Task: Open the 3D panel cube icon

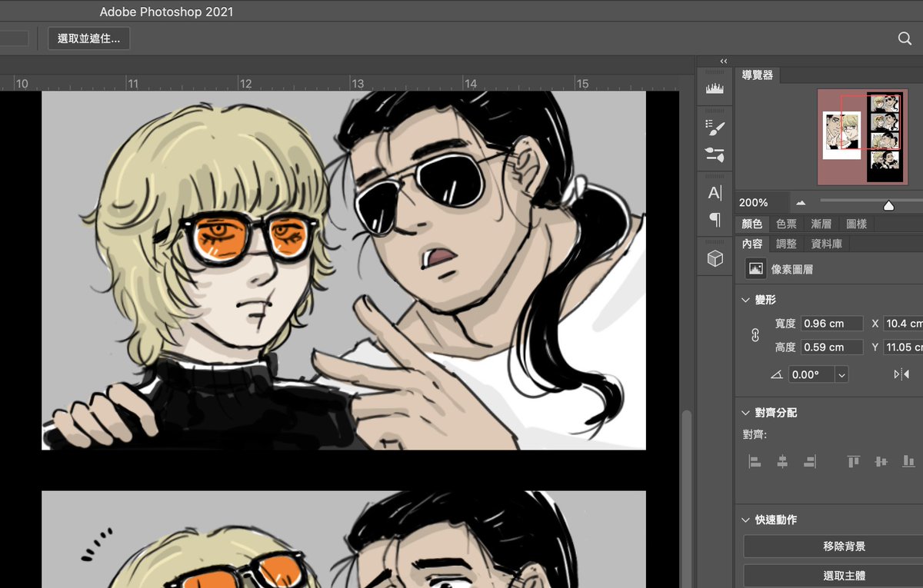Action: (715, 259)
